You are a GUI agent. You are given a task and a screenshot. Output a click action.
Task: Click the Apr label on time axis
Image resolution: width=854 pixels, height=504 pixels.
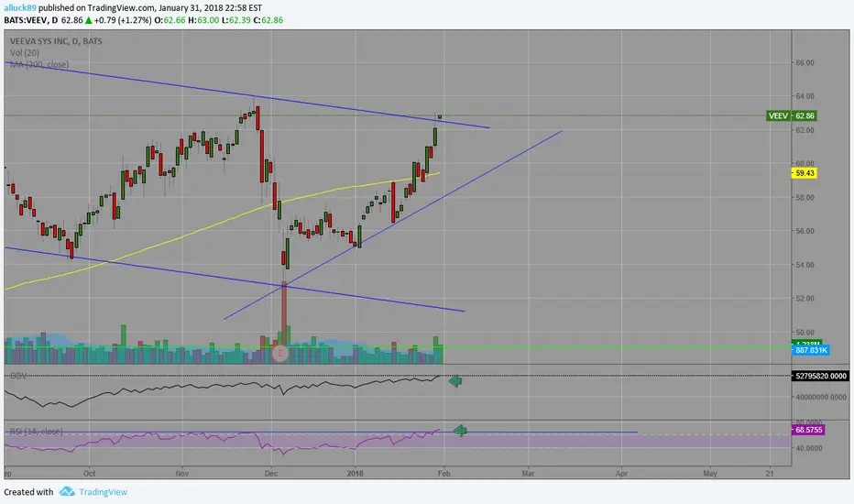[x=621, y=474]
